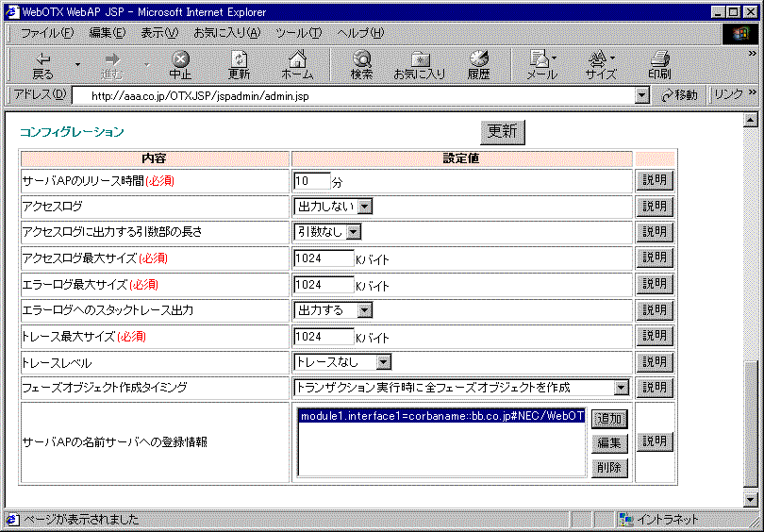Go to Home (ホーム) icon

click(297, 65)
